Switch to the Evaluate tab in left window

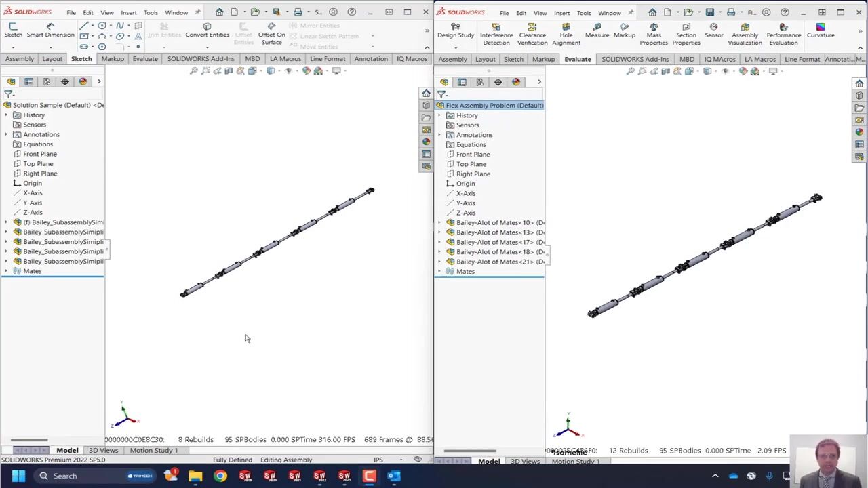pyautogui.click(x=145, y=59)
